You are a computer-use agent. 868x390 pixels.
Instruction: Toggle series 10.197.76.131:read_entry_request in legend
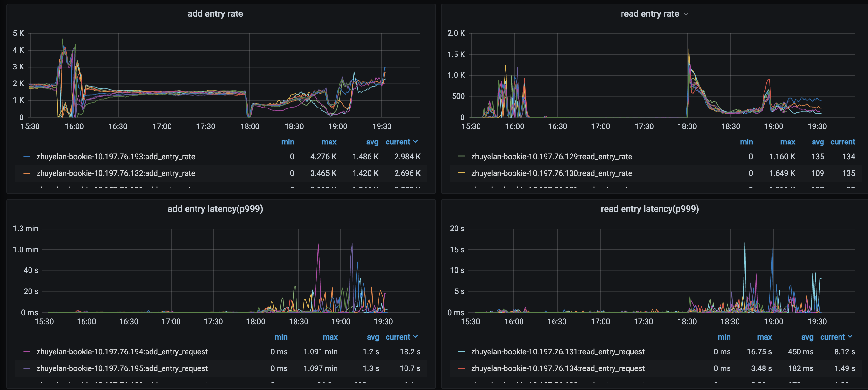click(x=557, y=351)
